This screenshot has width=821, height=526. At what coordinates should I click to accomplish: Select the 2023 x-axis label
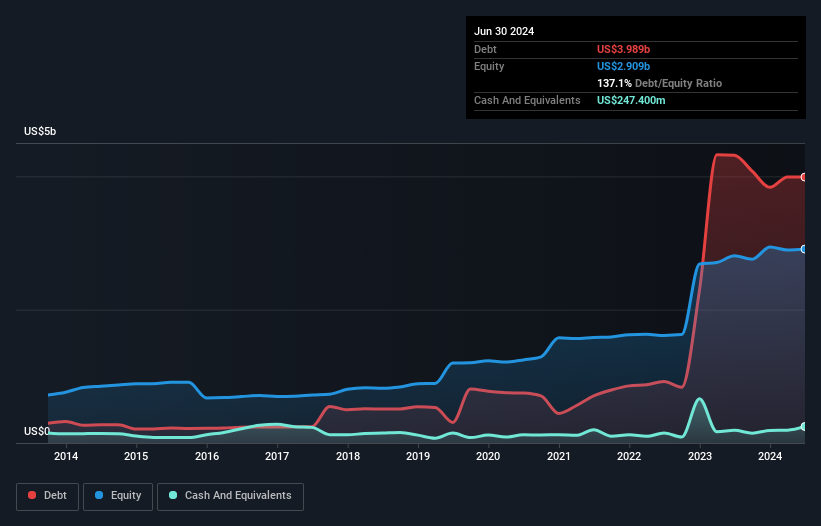700,456
